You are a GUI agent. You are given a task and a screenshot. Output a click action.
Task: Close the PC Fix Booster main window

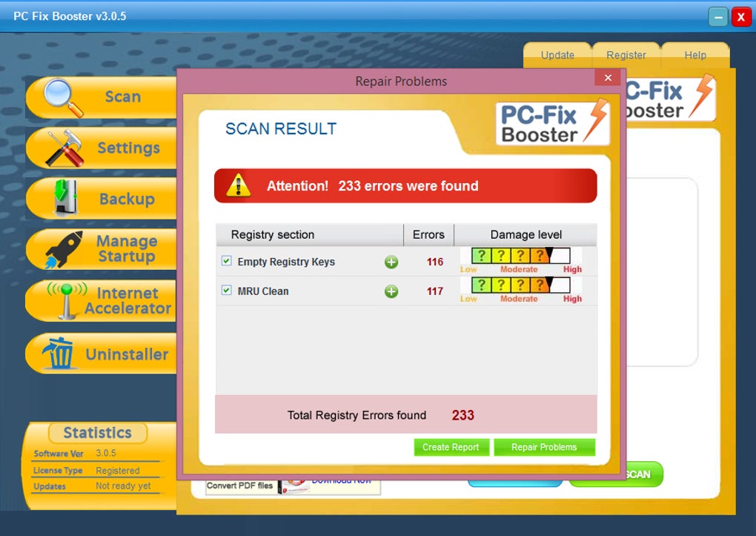point(741,17)
